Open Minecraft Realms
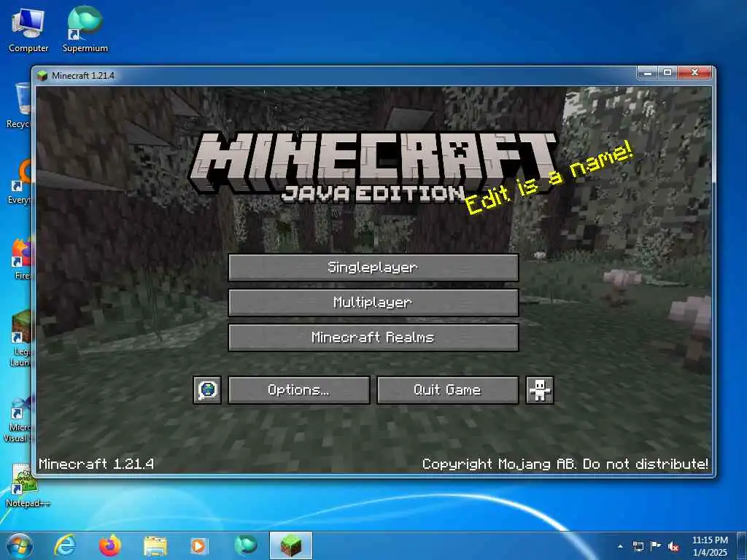The height and width of the screenshot is (560, 747). 373,338
